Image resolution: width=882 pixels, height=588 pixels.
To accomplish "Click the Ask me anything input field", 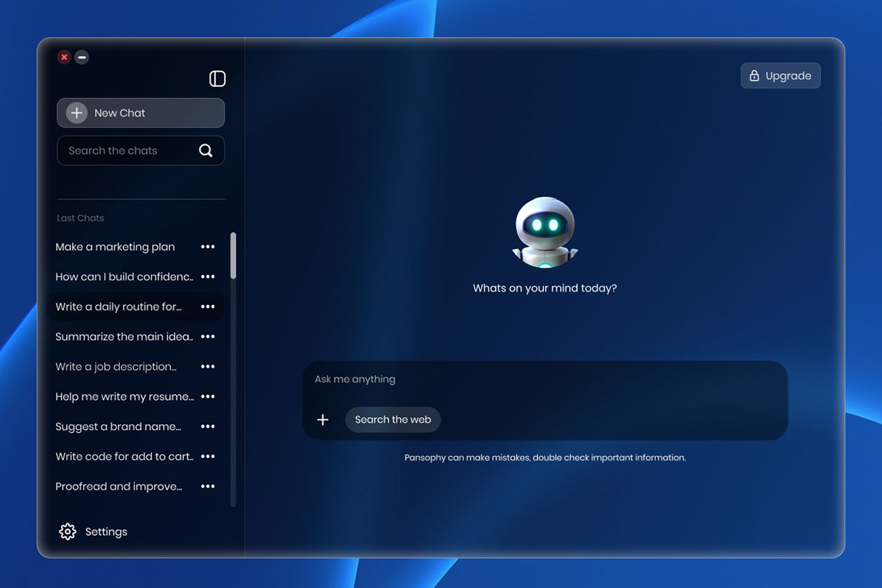I will click(x=496, y=379).
